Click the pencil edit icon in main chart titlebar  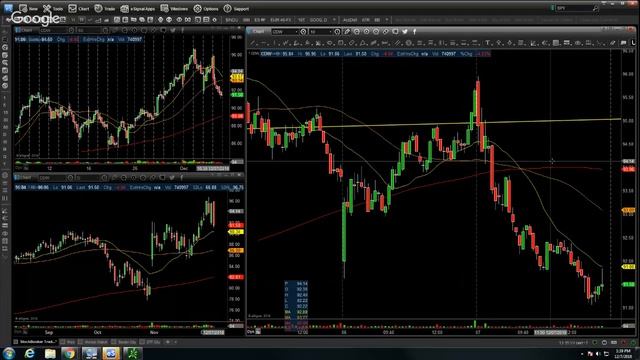coord(347,31)
